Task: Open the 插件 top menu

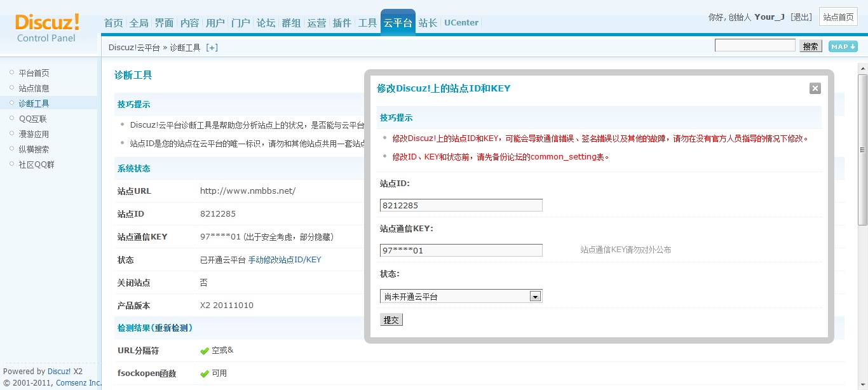Action: pos(342,23)
